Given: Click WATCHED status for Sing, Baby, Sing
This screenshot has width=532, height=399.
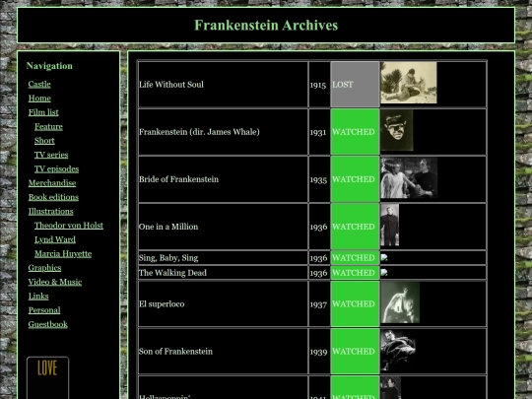Looking at the screenshot, I should [x=355, y=258].
